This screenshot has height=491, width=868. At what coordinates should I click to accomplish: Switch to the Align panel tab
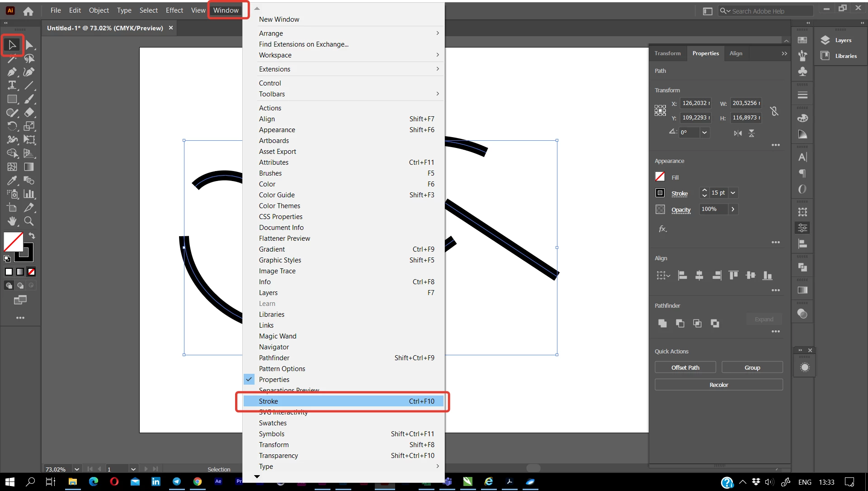[736, 53]
